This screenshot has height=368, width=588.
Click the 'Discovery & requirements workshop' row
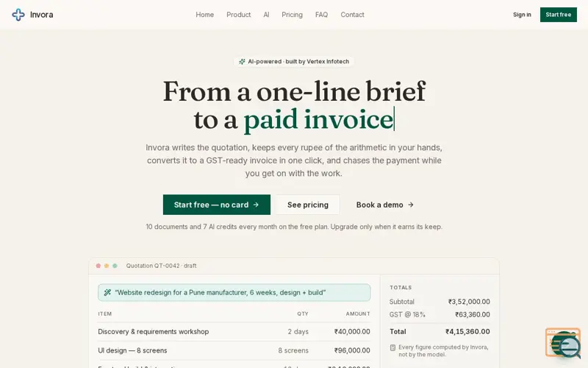click(234, 332)
